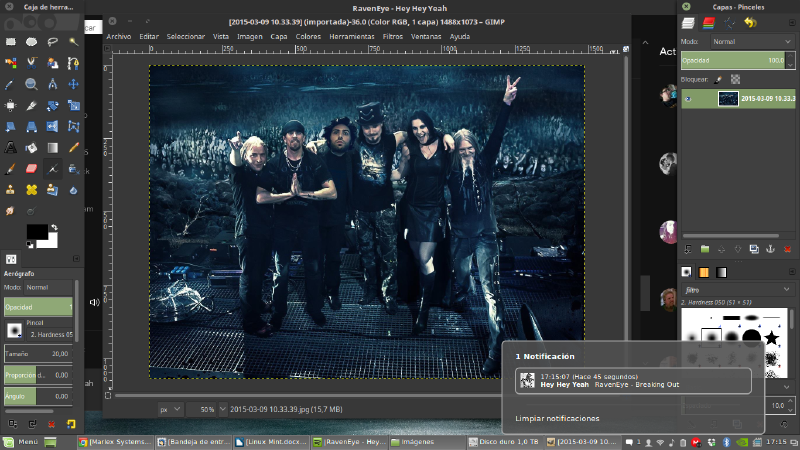
Task: Select the Text tool
Action: 10,148
